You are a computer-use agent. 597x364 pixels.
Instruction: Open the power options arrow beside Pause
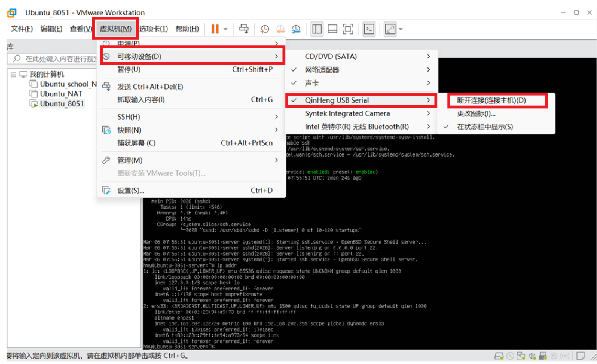pos(226,29)
